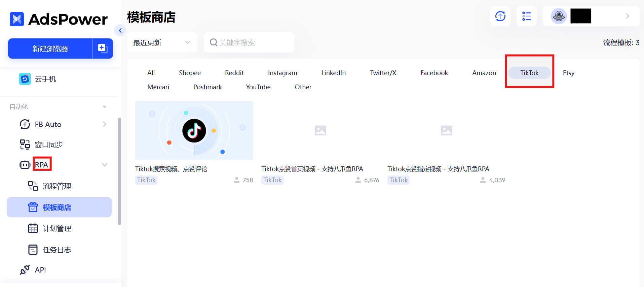Viewport: 644px width, 287px height.
Task: Click the 关键字搜索 search field
Action: click(249, 42)
